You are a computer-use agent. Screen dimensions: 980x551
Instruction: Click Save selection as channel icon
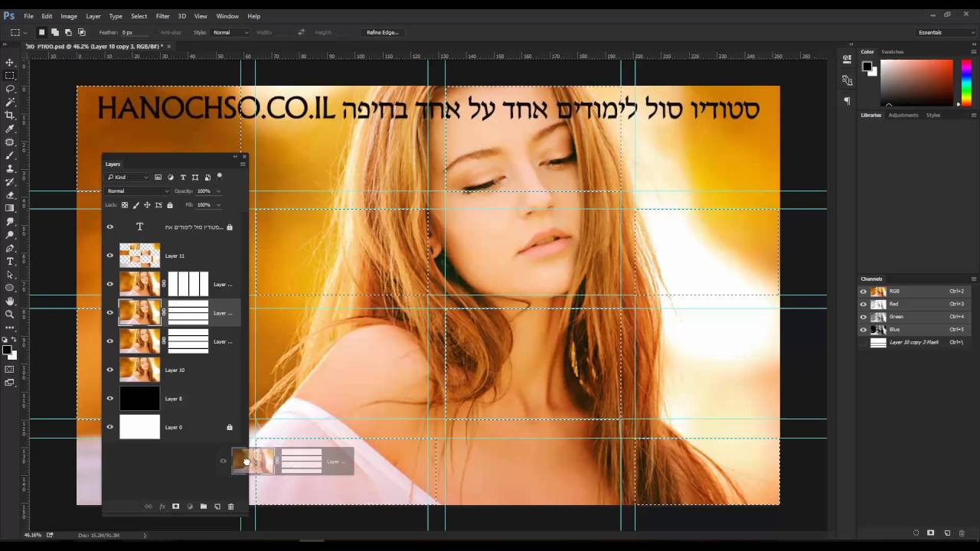[x=931, y=533]
